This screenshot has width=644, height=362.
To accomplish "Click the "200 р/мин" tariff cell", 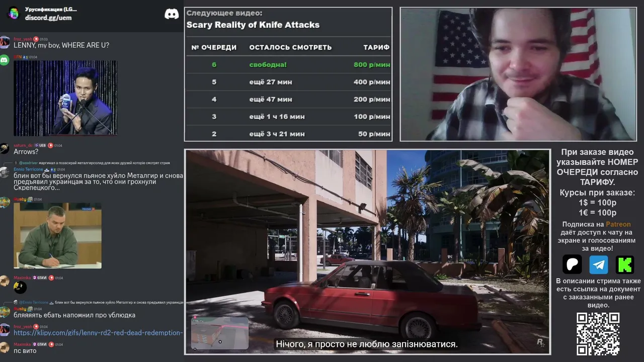I will click(372, 100).
